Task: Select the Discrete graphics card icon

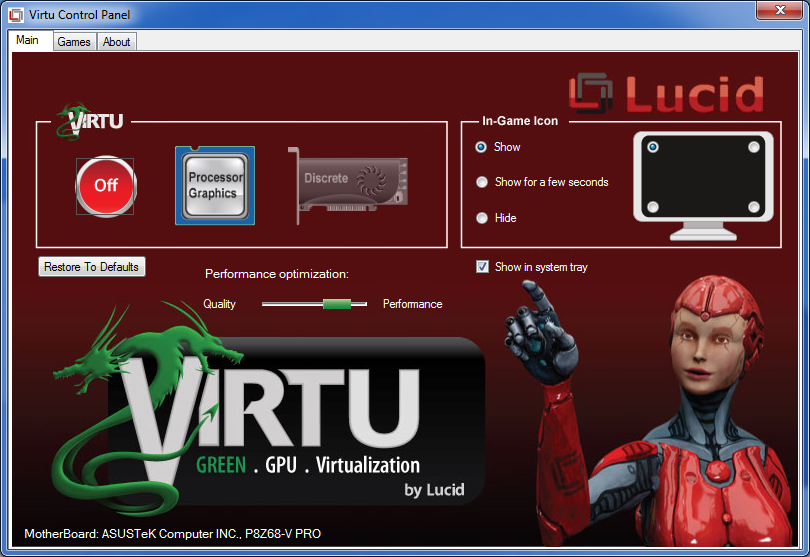Action: (x=347, y=185)
